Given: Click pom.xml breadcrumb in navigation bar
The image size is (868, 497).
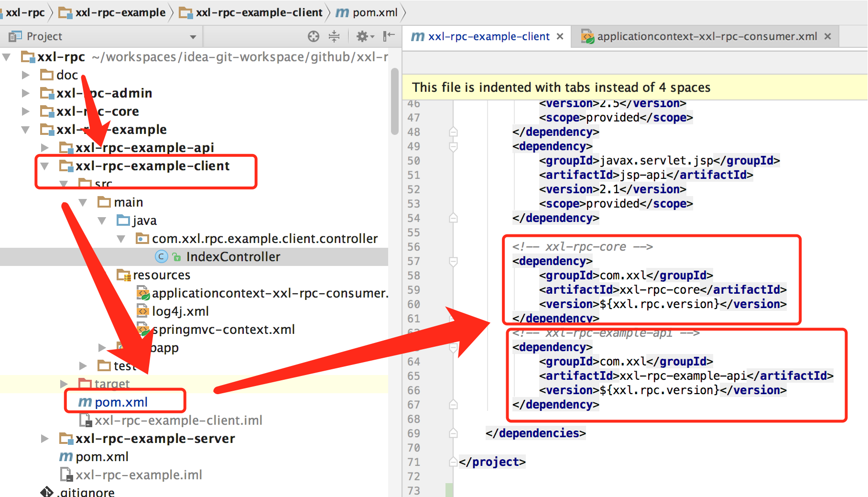Looking at the screenshot, I should pyautogui.click(x=367, y=12).
